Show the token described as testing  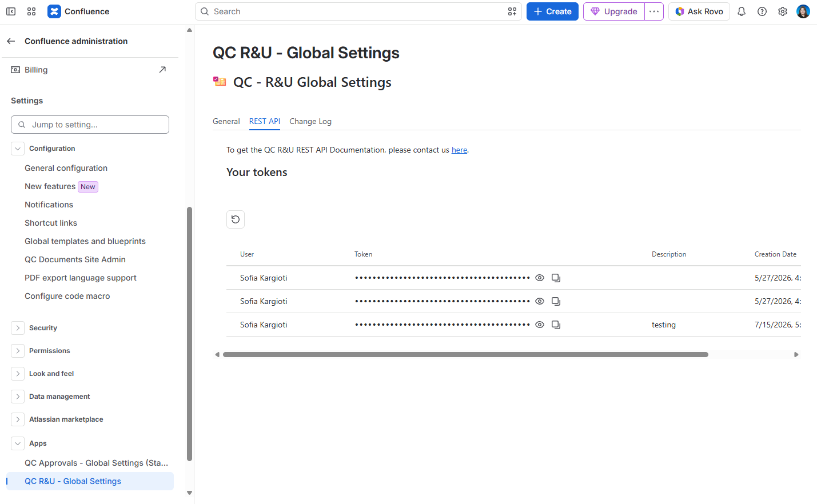540,325
